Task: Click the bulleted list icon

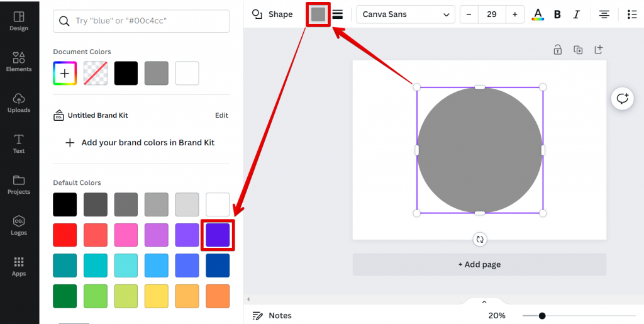Action: coord(632,14)
